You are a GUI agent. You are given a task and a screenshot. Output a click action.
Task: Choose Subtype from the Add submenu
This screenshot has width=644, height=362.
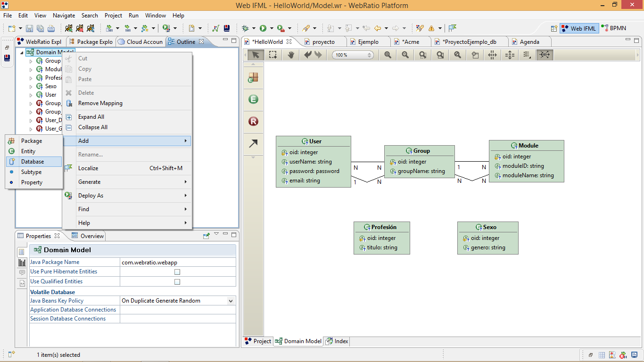point(34,172)
